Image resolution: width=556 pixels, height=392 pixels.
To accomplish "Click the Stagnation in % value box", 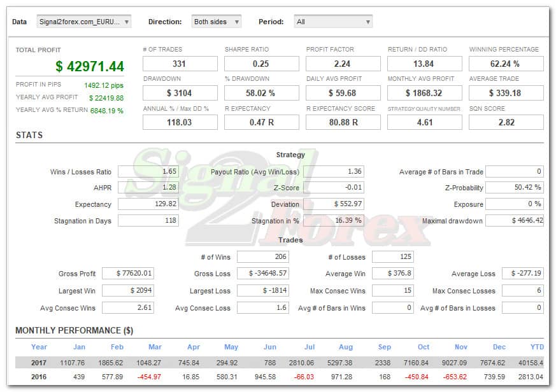I will coord(334,221).
